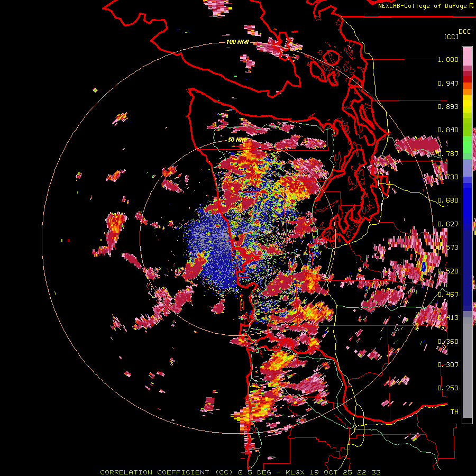Click the DCC label above the color scale
Viewport: 476px width, 476px height.
[x=464, y=32]
